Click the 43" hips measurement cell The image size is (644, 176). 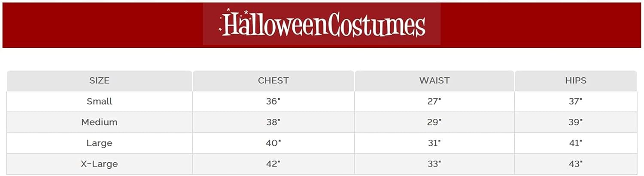(x=575, y=164)
